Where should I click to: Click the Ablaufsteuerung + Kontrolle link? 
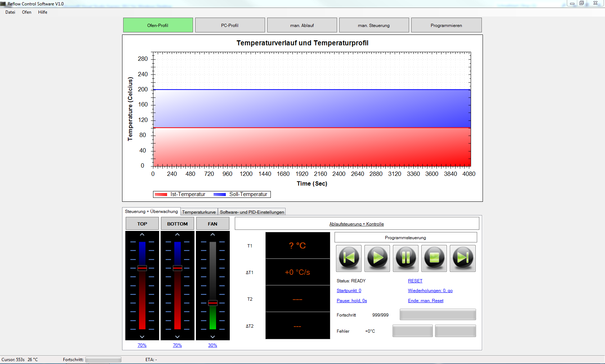pos(357,224)
